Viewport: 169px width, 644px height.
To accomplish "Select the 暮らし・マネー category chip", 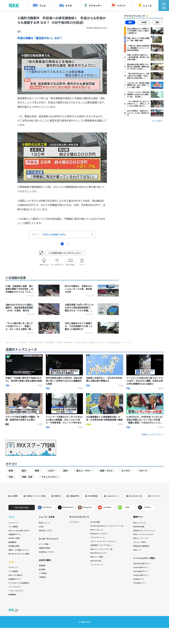I will 84,471.
